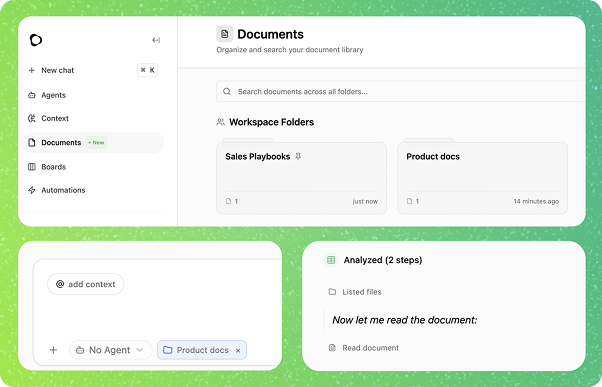Click the Context icon in sidebar
The width and height of the screenshot is (602, 387).
pyautogui.click(x=32, y=118)
